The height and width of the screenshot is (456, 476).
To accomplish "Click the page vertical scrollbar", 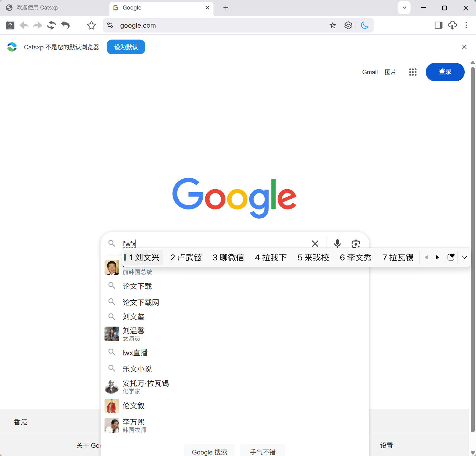I will click(473, 250).
